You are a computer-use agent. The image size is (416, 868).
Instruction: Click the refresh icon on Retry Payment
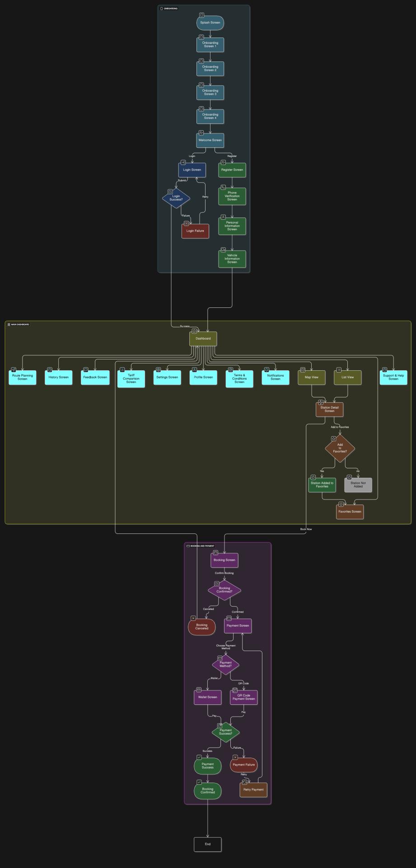245,782
